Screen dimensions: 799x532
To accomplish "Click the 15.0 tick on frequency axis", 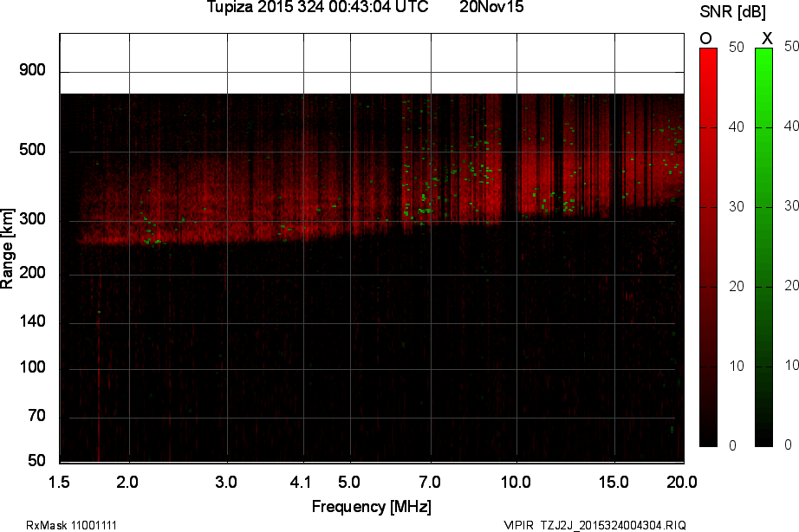I will click(x=614, y=480).
